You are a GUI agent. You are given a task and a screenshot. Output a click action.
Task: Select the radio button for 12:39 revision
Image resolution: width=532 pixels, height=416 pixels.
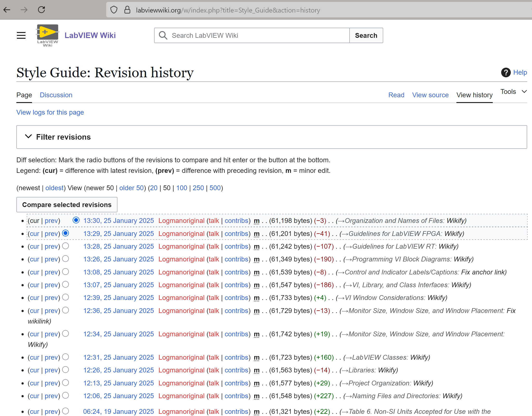65,297
